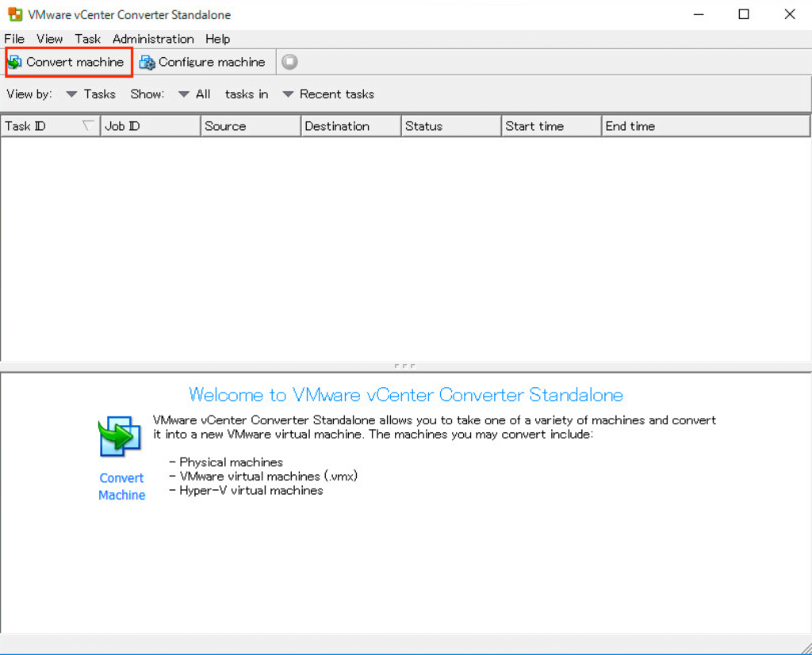Sort by the Start time column header
812x655 pixels.
(552, 126)
